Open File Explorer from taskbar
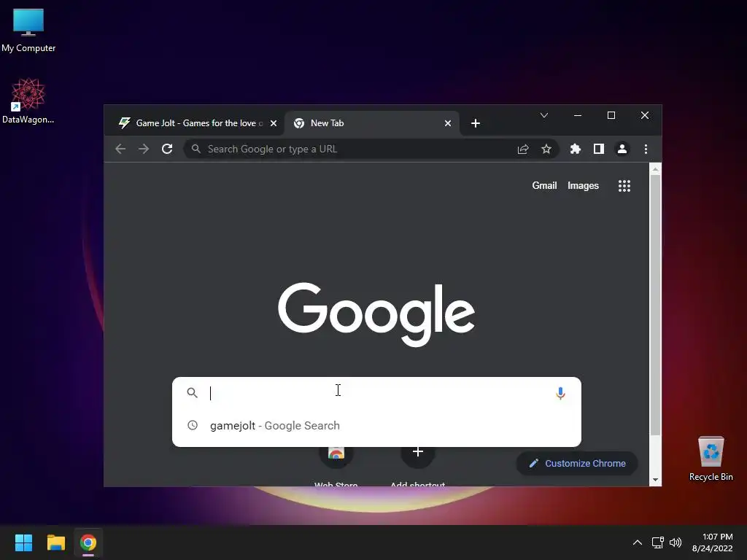 [55, 542]
